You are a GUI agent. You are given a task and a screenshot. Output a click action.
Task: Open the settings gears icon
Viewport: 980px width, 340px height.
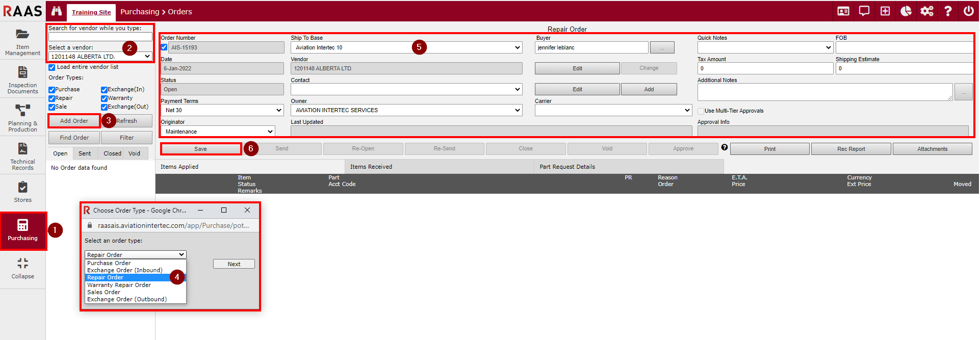coord(926,11)
